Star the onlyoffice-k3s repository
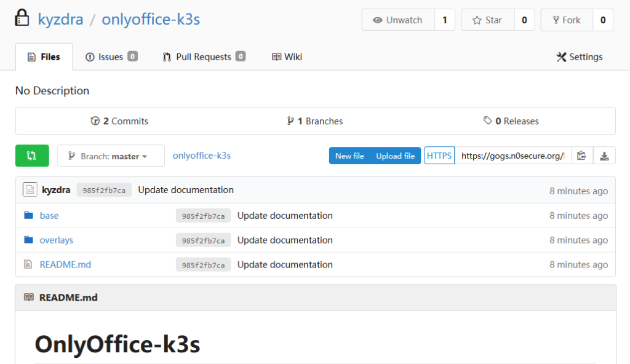This screenshot has width=630, height=364. 488,20
